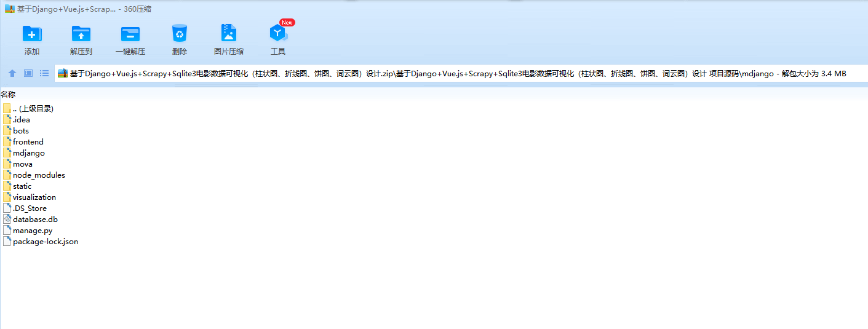868x329 pixels.
Task: Select the visualization folder icon
Action: (7, 197)
